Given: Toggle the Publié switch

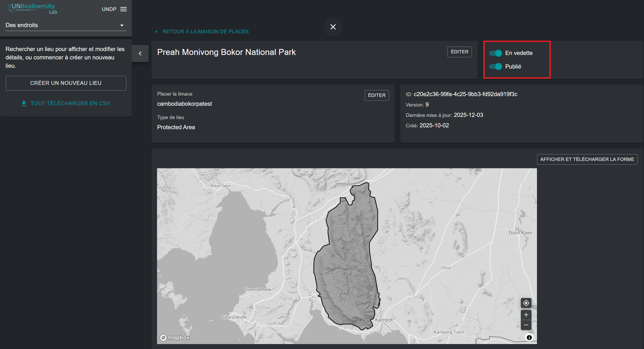Looking at the screenshot, I should 495,67.
